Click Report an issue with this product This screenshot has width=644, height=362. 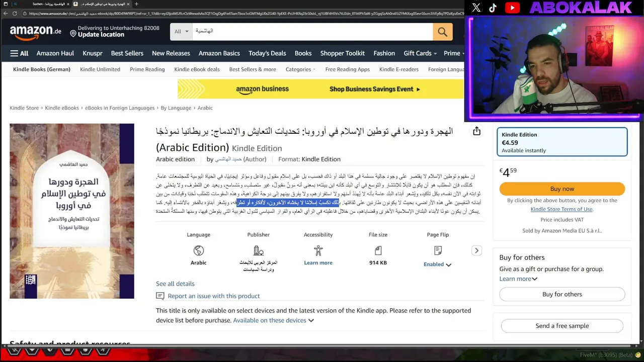[214, 296]
